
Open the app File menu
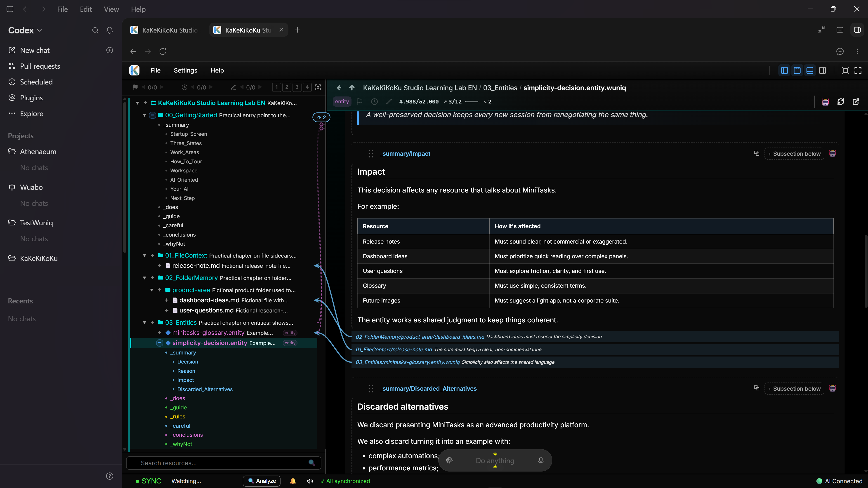pyautogui.click(x=155, y=70)
